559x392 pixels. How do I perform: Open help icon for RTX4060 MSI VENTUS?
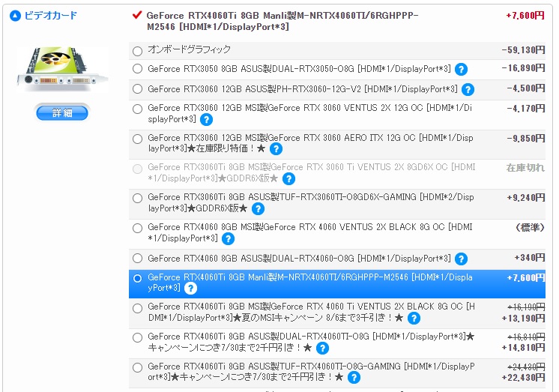228,238
